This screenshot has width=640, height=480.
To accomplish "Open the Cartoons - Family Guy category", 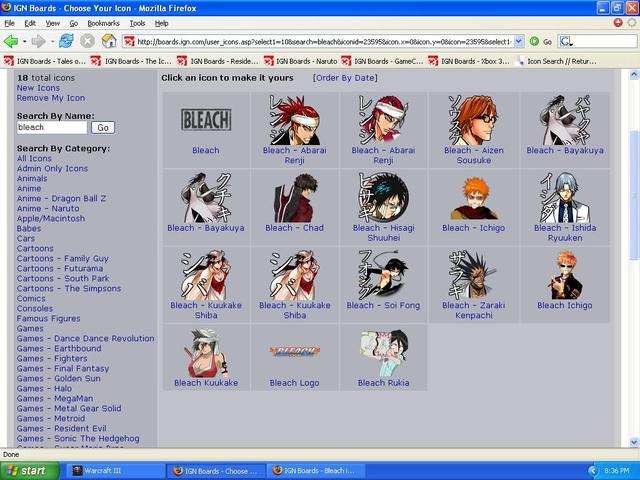I will [62, 258].
